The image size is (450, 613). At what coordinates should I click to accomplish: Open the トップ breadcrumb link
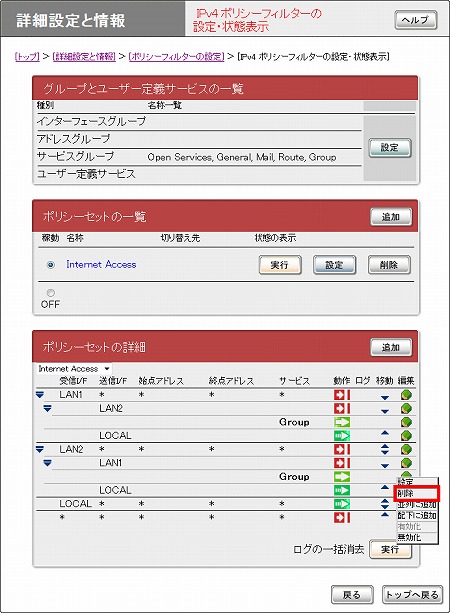(27, 57)
